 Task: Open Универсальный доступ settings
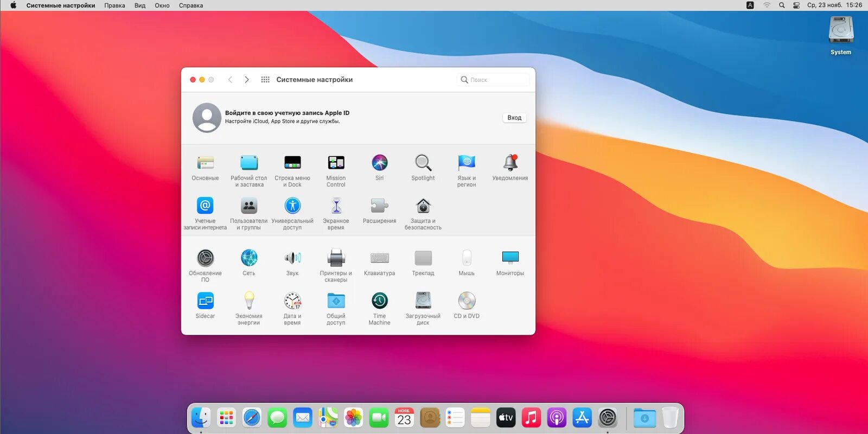292,213
